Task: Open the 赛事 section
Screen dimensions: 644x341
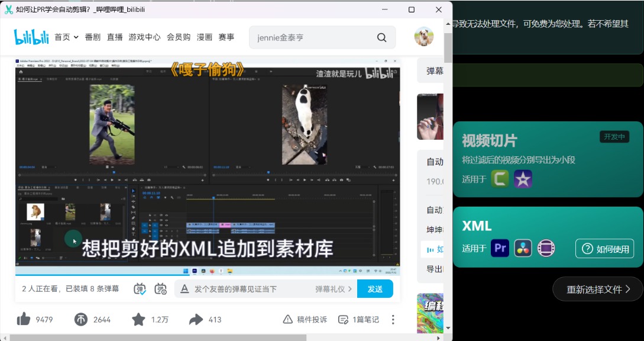Action: click(x=226, y=37)
